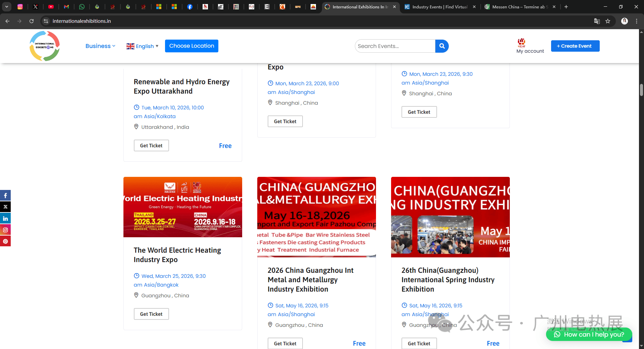Image resolution: width=644 pixels, height=349 pixels.
Task: Bookmark this page with the star icon
Action: 608,21
